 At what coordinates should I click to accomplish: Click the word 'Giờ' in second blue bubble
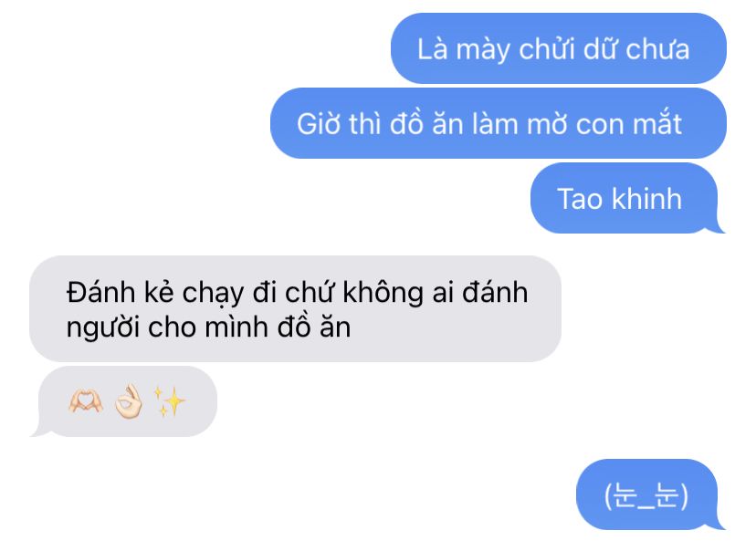319,124
